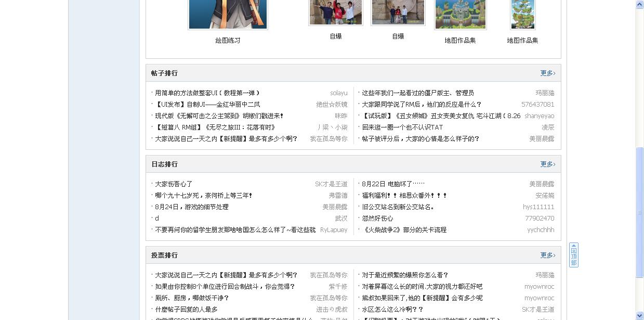Open blog entry 《火柴战争2》部分的关卡流程
The width and height of the screenshot is (644, 320).
[x=404, y=230]
